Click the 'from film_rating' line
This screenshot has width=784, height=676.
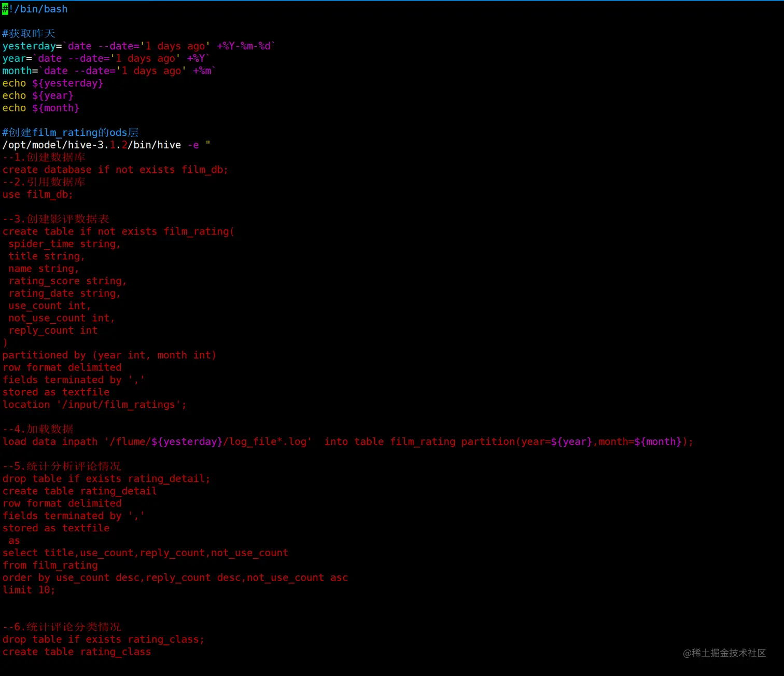pos(50,565)
